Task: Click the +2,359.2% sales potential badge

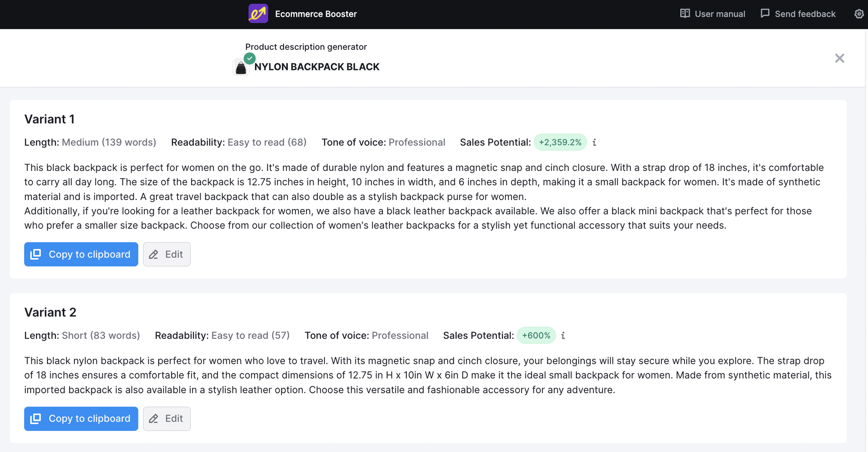Action: click(560, 142)
